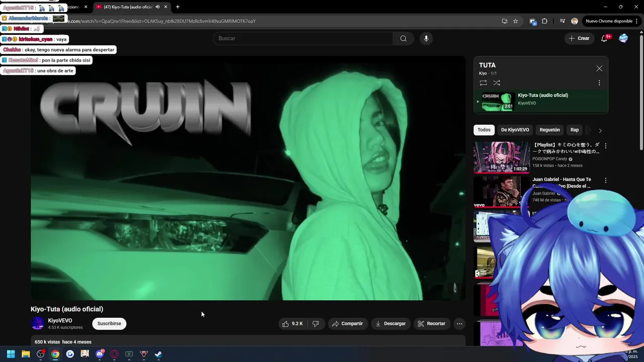Open the KiyoVEVO channel avatar

[x=37, y=324]
